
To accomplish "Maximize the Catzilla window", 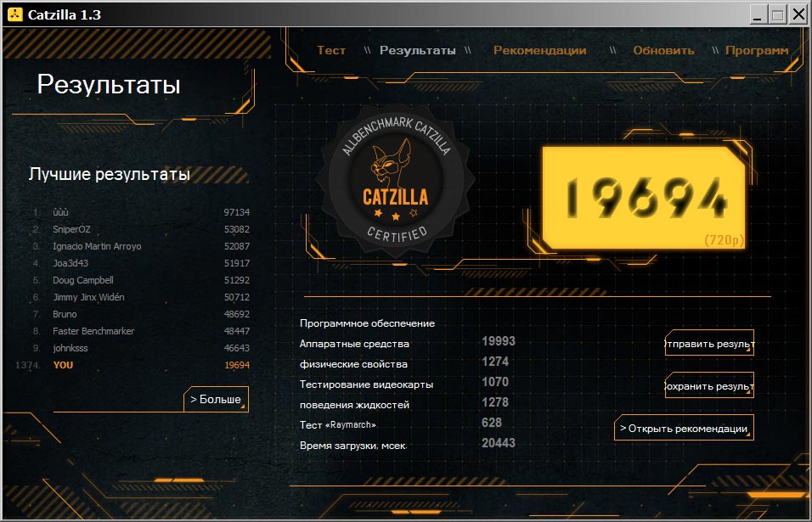I will (x=779, y=14).
